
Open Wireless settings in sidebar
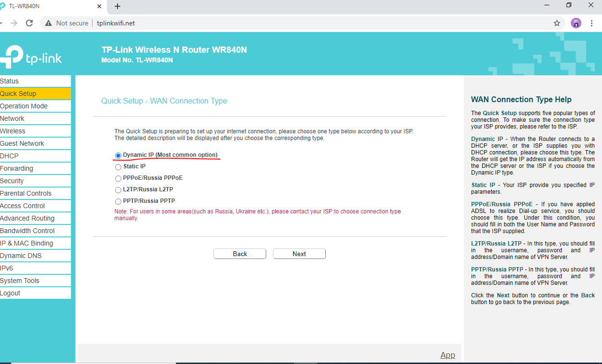[x=35, y=131]
